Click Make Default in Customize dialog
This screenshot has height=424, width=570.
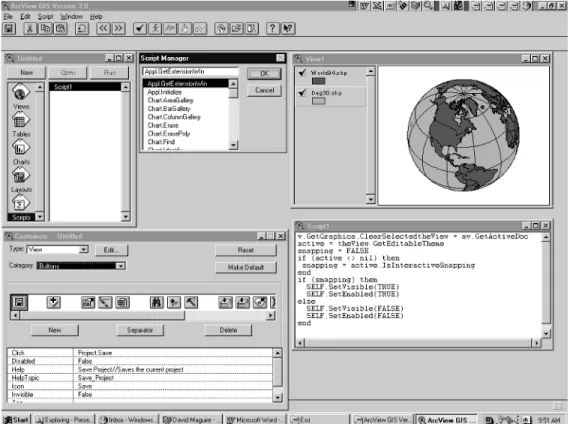[246, 267]
